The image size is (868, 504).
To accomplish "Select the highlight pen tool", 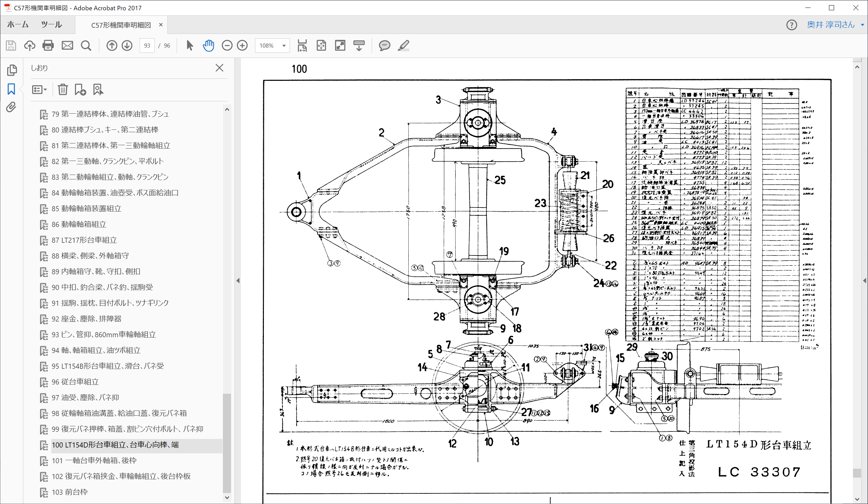I will (x=403, y=46).
